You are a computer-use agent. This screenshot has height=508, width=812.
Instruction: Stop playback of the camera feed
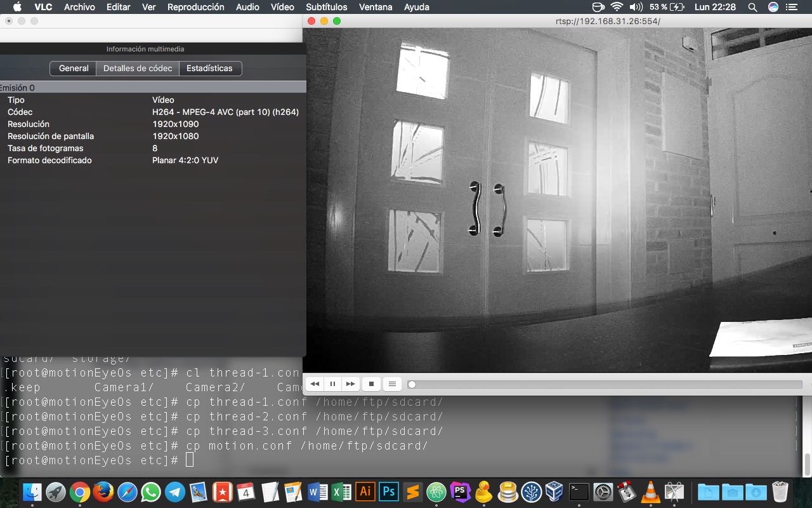tap(371, 384)
